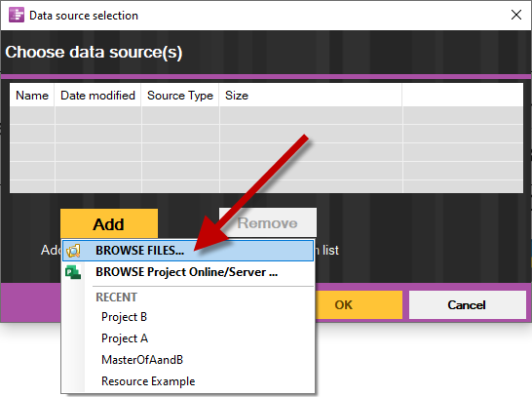
Task: Sort by Date modified column header
Action: [x=97, y=96]
